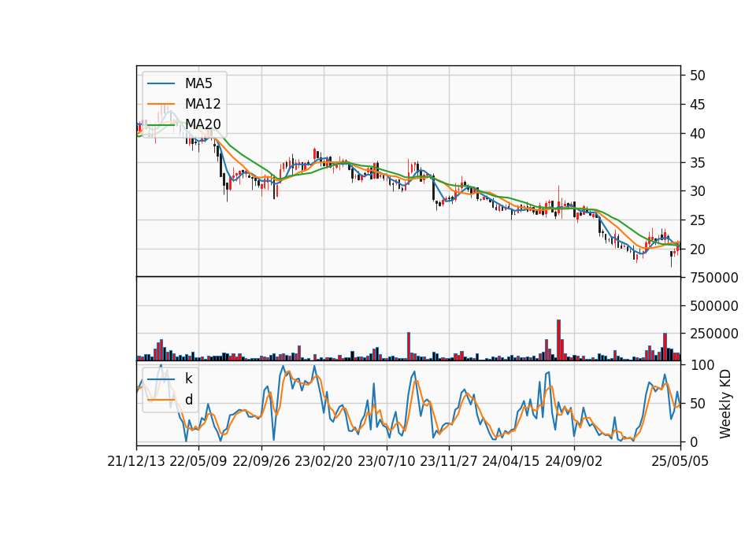Click the 24/09/02 date tick label
The width and height of the screenshot is (756, 543).
(x=574, y=461)
